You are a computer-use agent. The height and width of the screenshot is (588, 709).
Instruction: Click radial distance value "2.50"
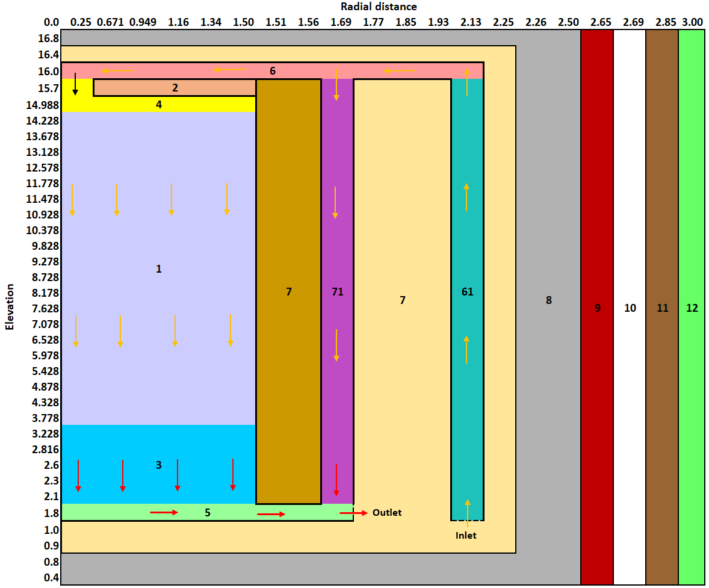[568, 22]
